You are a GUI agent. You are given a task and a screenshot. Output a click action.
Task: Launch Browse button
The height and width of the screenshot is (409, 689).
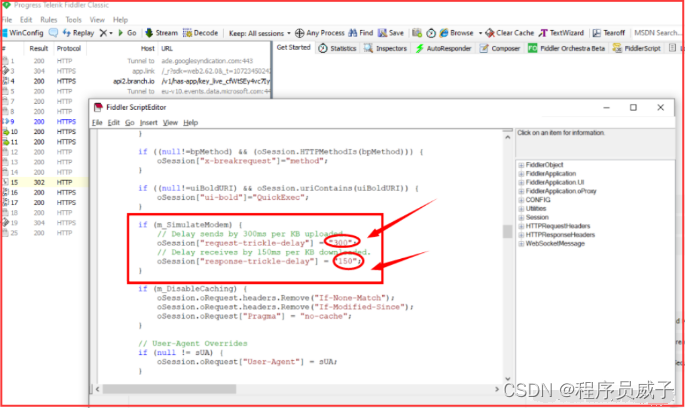pos(457,33)
